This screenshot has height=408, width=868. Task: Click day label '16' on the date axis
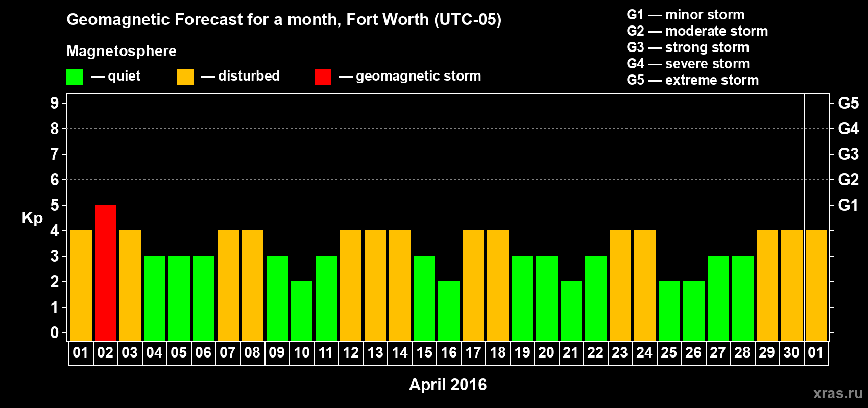449,352
